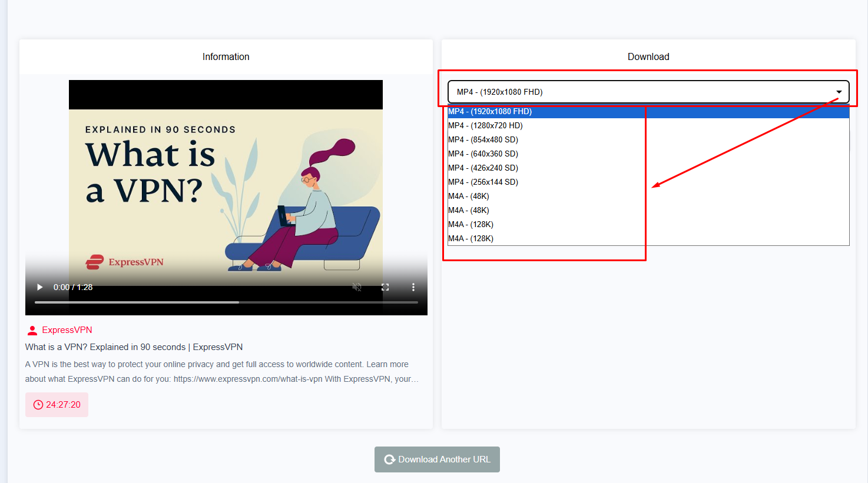Play the video in the preview player

point(39,287)
